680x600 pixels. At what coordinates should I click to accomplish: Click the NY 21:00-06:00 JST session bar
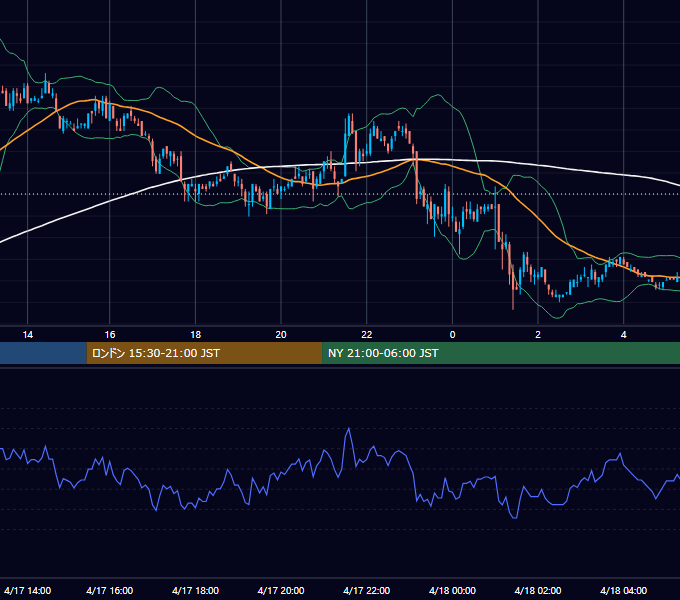point(501,353)
